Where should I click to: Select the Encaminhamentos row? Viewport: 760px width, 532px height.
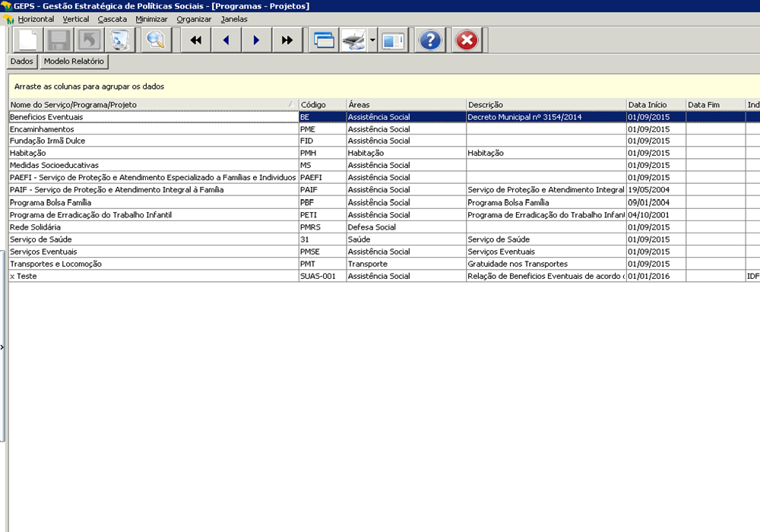tap(154, 129)
